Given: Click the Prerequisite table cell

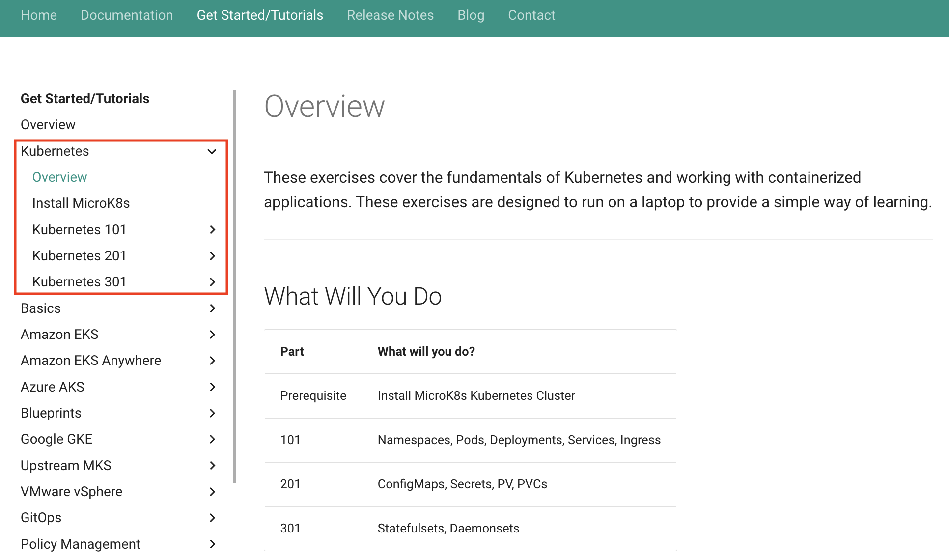Looking at the screenshot, I should click(313, 396).
